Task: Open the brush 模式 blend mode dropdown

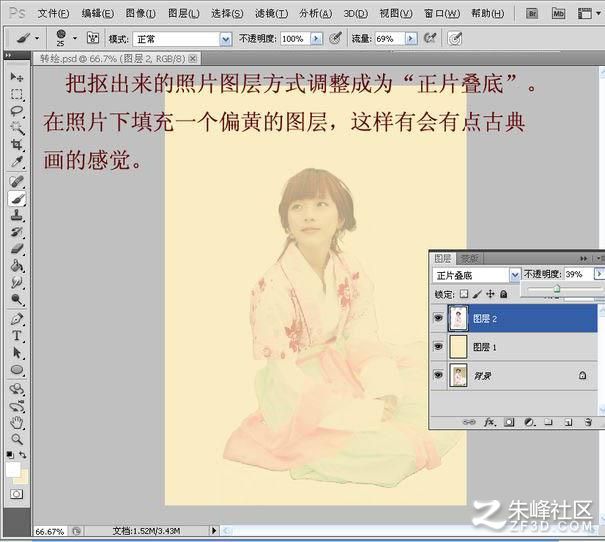Action: point(226,39)
